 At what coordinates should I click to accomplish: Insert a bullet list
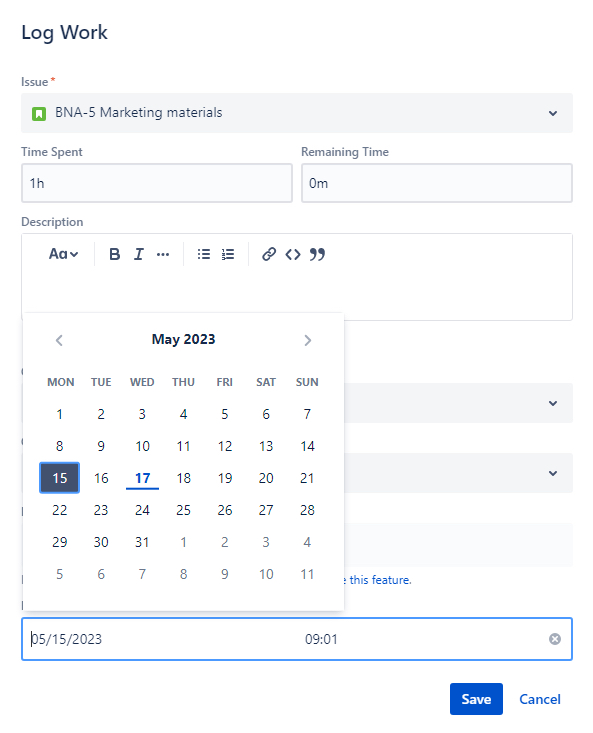point(204,254)
